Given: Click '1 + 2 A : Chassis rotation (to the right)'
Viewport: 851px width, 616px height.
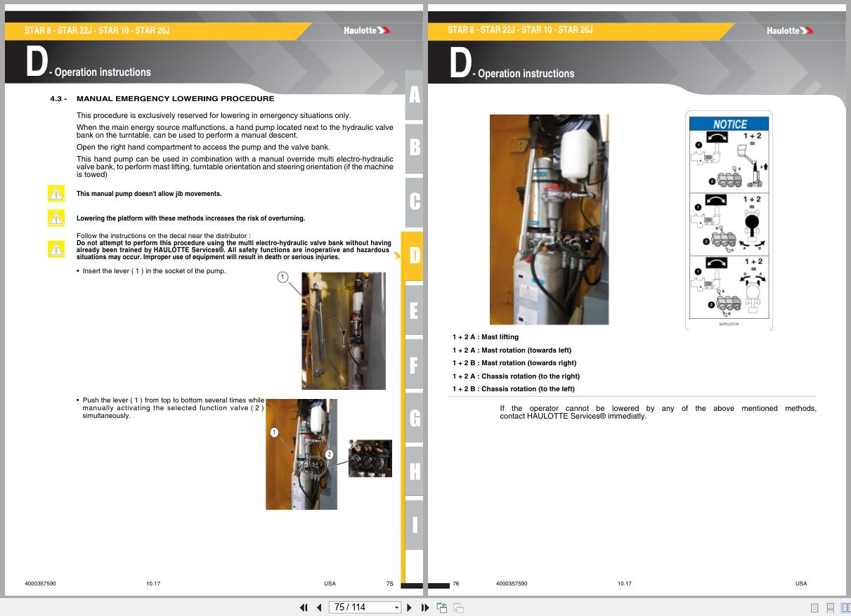Looking at the screenshot, I should click(517, 376).
